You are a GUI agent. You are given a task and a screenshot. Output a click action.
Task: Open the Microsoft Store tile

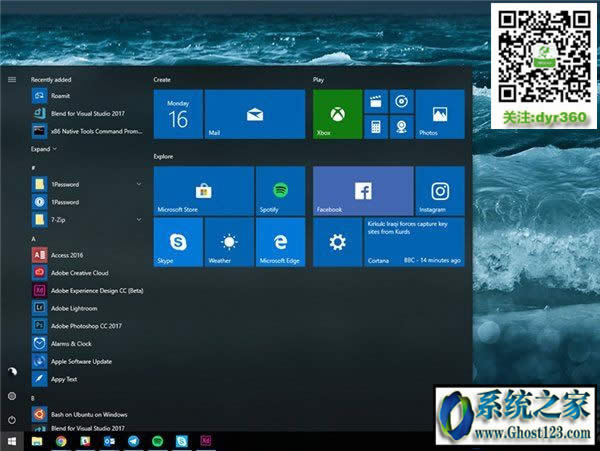203,190
